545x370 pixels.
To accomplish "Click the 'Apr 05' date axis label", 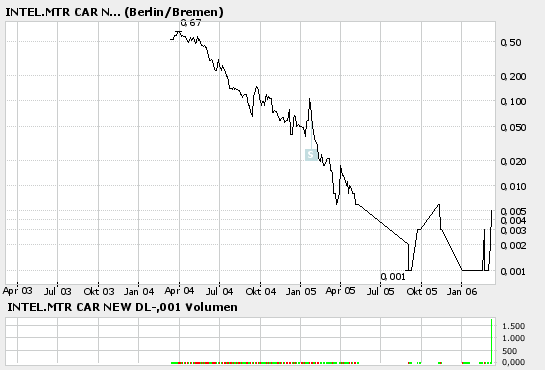I will click(341, 291).
